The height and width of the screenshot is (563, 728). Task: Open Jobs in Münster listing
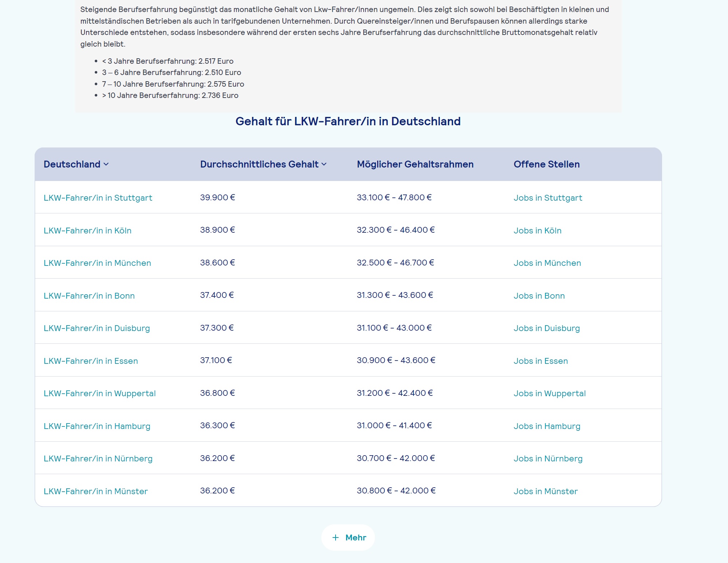coord(545,491)
